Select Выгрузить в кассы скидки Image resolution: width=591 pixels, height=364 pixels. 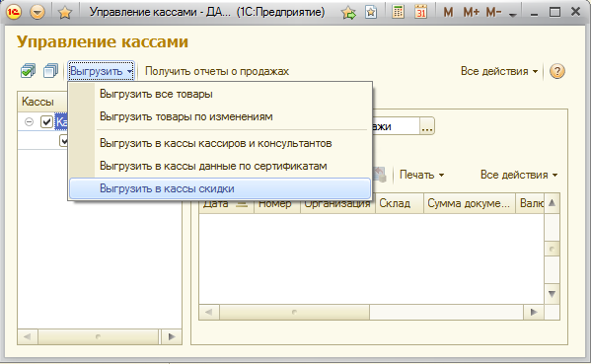[220, 188]
